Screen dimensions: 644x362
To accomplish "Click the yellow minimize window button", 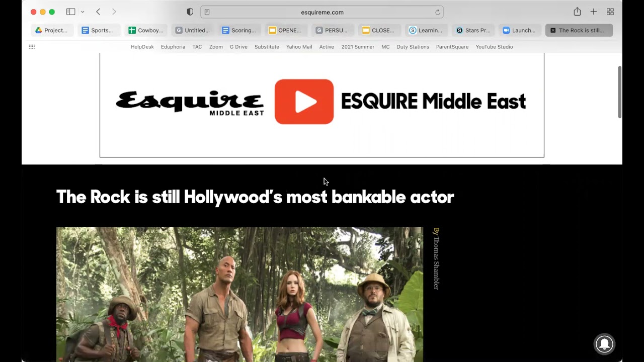I will coord(43,12).
